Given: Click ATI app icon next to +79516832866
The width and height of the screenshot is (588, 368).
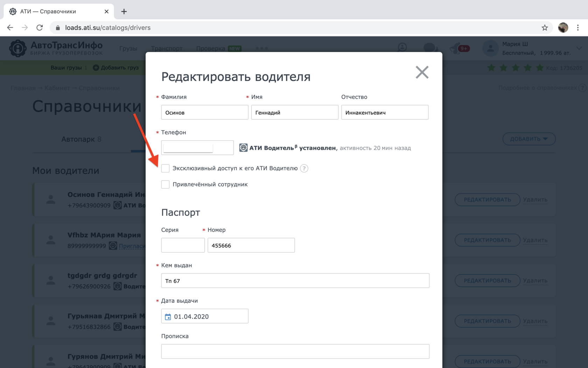Looking at the screenshot, I should click(118, 327).
